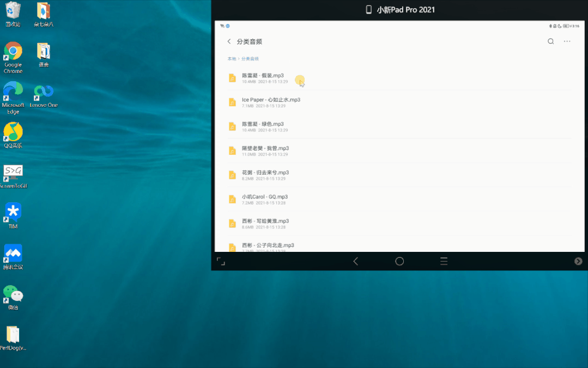Open the overflow (...) menu top right
This screenshot has width=588, height=368.
point(567,41)
